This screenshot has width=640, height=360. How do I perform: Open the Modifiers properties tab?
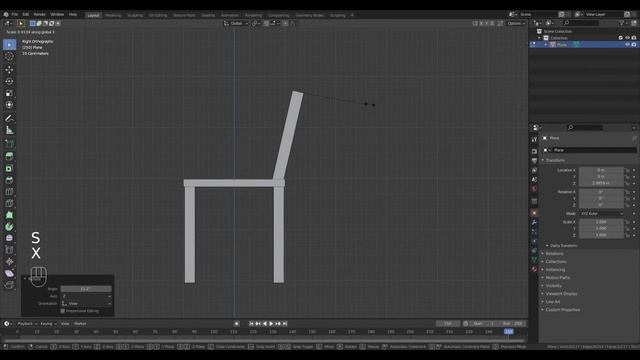[x=534, y=222]
